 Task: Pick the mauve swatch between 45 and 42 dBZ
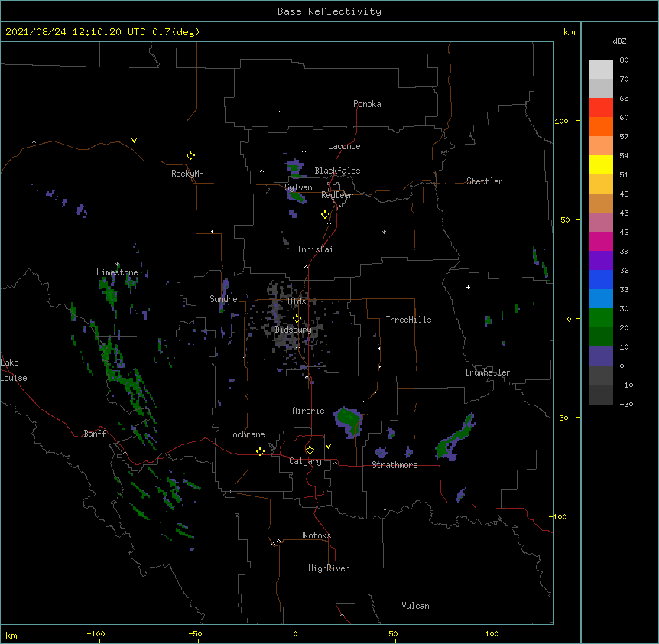[601, 222]
